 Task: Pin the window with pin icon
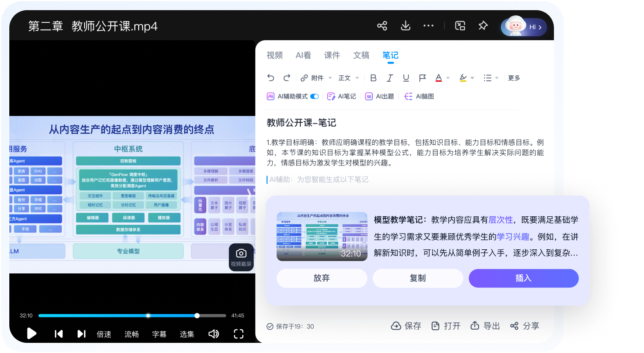[483, 26]
